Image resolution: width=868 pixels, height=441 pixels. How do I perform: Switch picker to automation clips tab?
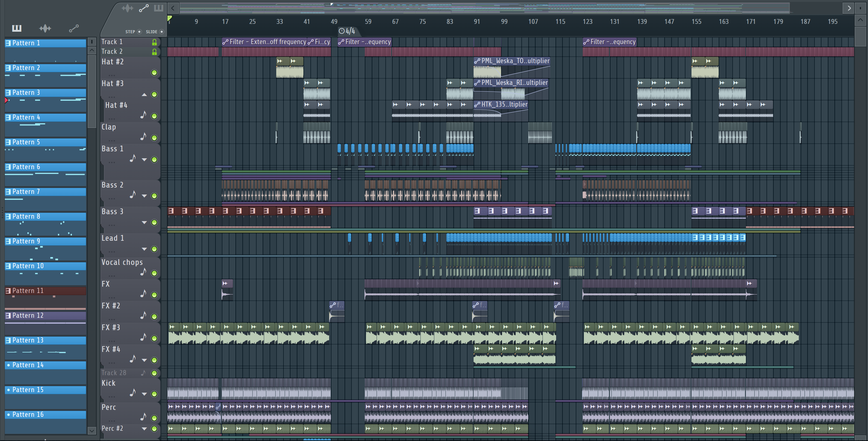(x=74, y=28)
